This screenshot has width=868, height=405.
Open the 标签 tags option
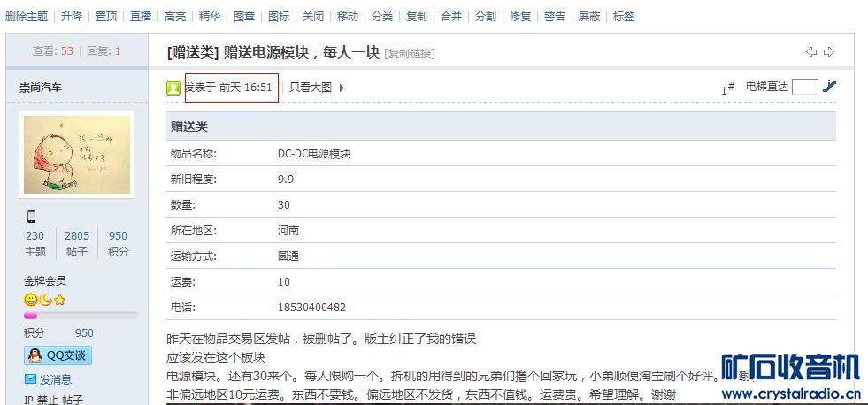pos(623,17)
